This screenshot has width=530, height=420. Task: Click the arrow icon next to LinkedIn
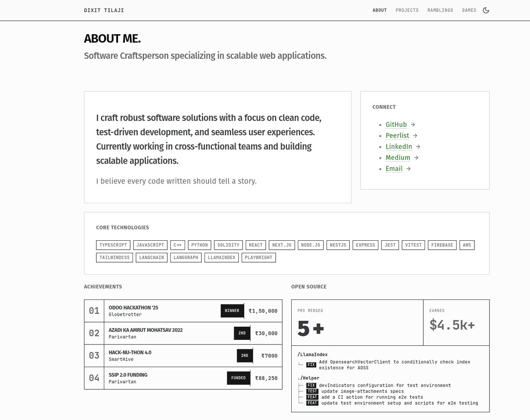tap(418, 147)
